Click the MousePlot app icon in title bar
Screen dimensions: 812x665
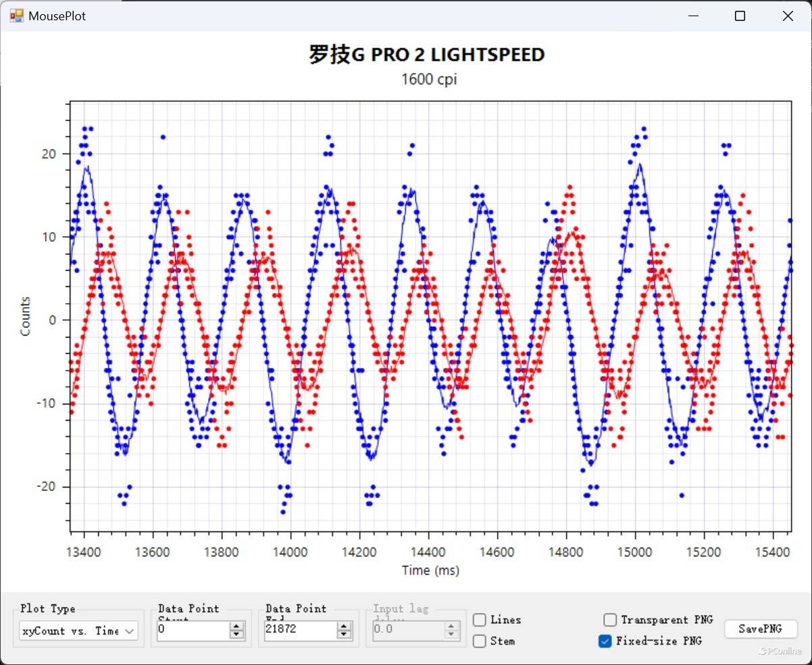point(16,16)
